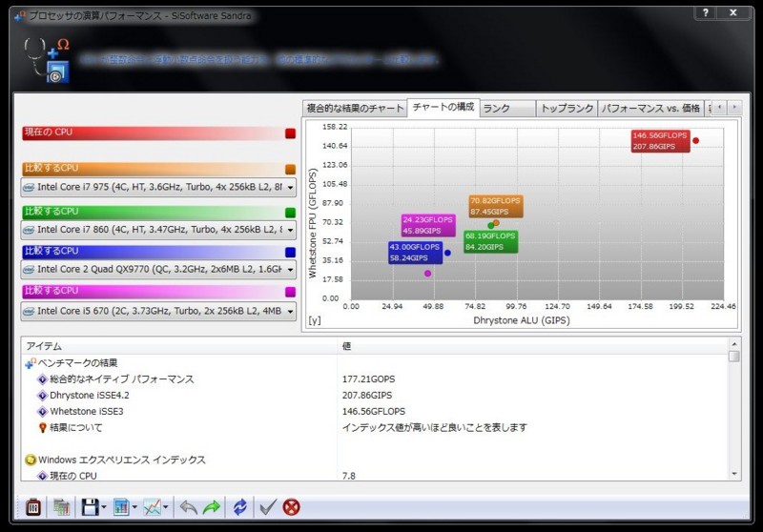Click the results list scroll up arrow
The image size is (763, 532).
(734, 344)
